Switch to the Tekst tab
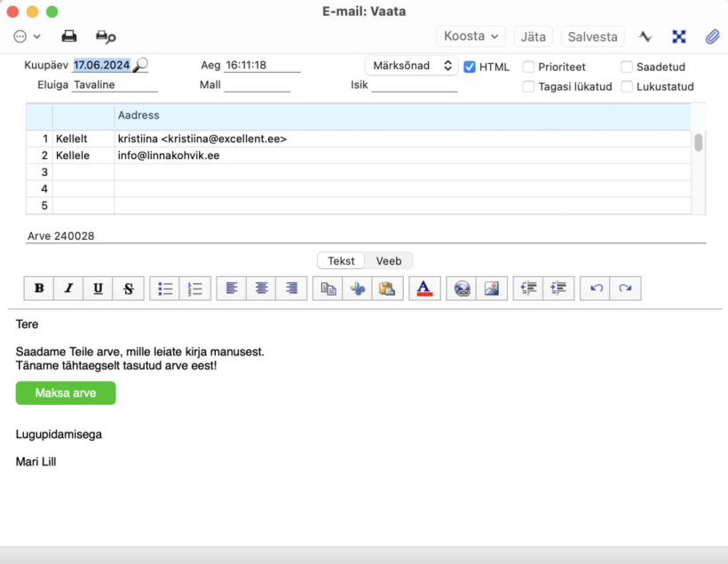Image resolution: width=728 pixels, height=564 pixels. coord(341,261)
